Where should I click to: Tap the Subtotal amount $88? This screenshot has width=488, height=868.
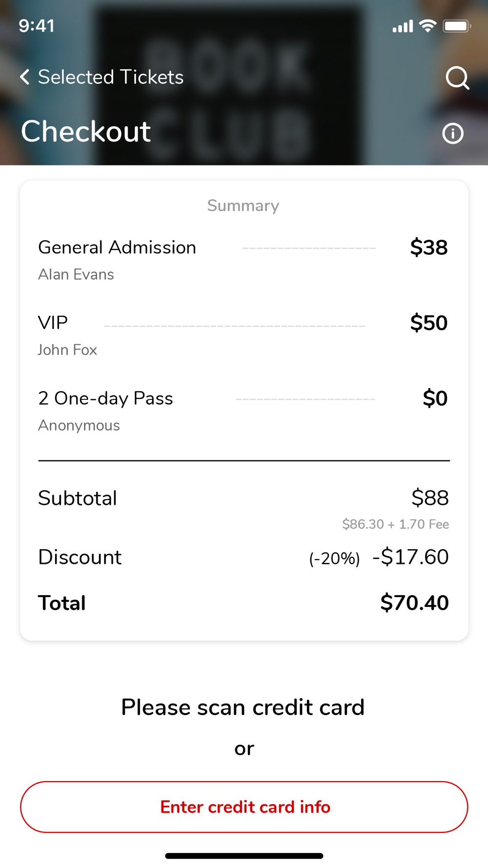[x=430, y=498]
